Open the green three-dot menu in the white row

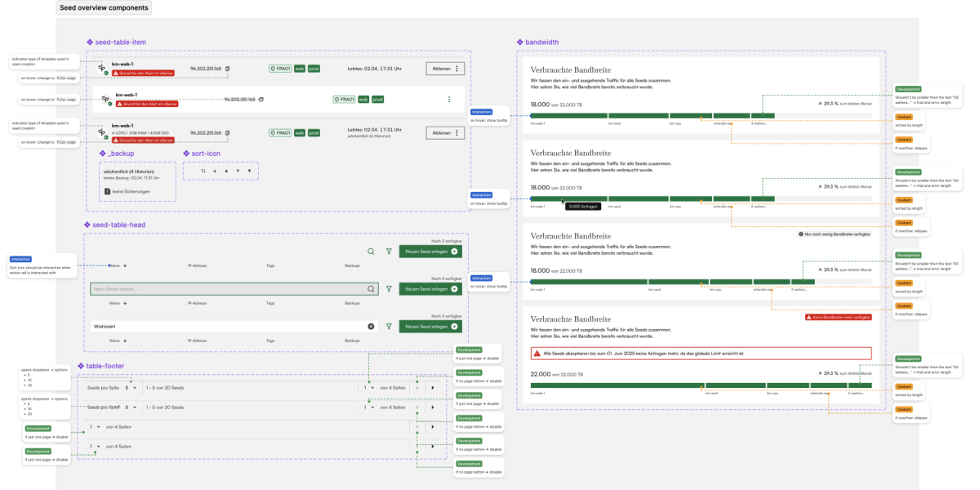(x=448, y=100)
